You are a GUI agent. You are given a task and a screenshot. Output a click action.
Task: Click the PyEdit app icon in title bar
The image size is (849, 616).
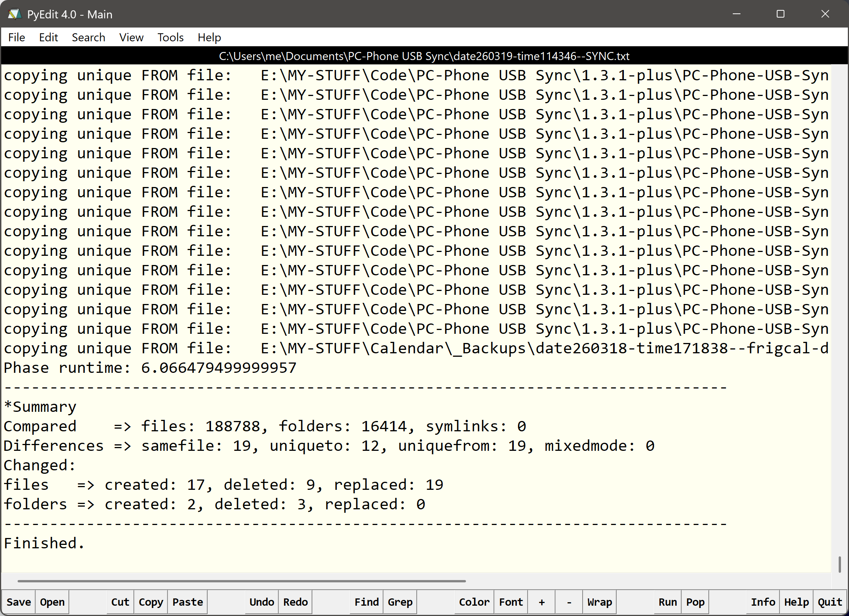[15, 14]
